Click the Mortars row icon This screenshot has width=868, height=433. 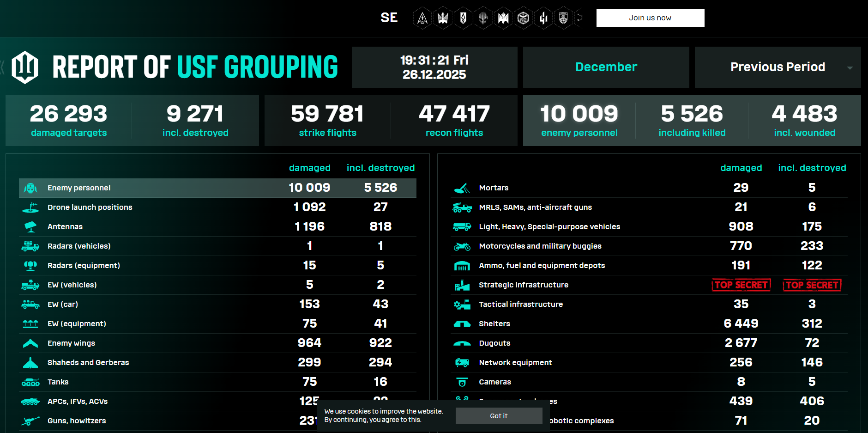462,188
